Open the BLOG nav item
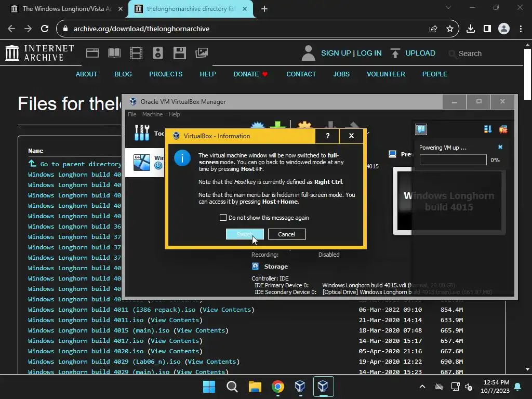 pos(123,74)
